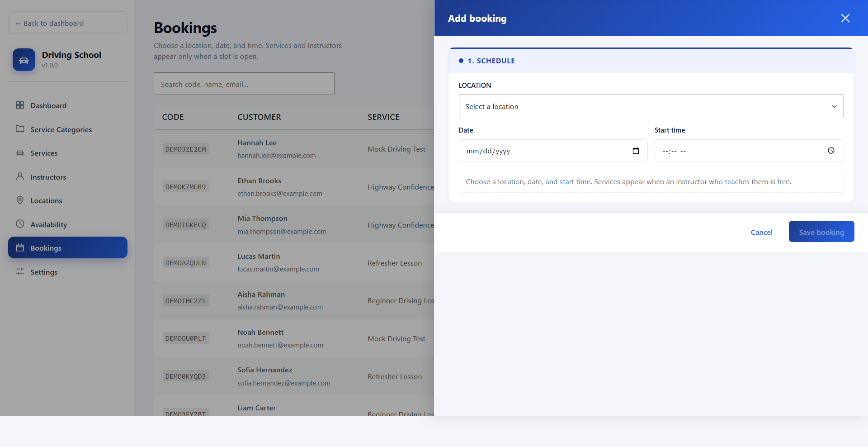Click email lucas.martin@example.com
Screen dimensions: 868x447
click(278, 269)
